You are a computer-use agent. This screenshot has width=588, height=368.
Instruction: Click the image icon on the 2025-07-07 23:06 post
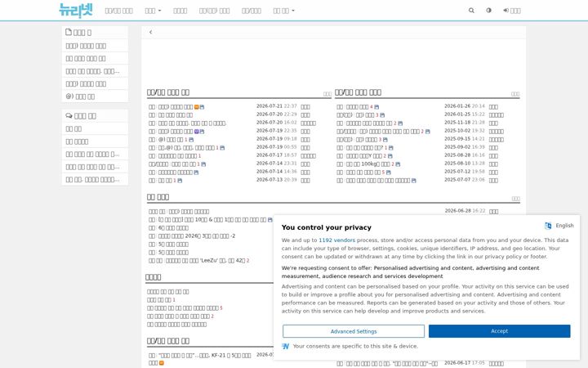[413, 181]
